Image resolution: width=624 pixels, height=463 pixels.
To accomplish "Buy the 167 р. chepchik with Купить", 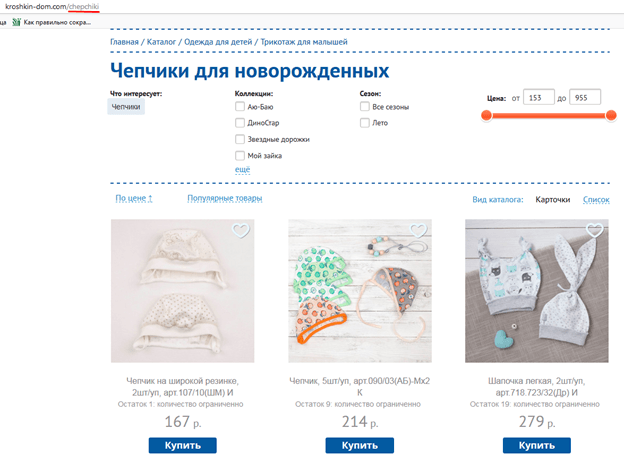I will coord(183,445).
